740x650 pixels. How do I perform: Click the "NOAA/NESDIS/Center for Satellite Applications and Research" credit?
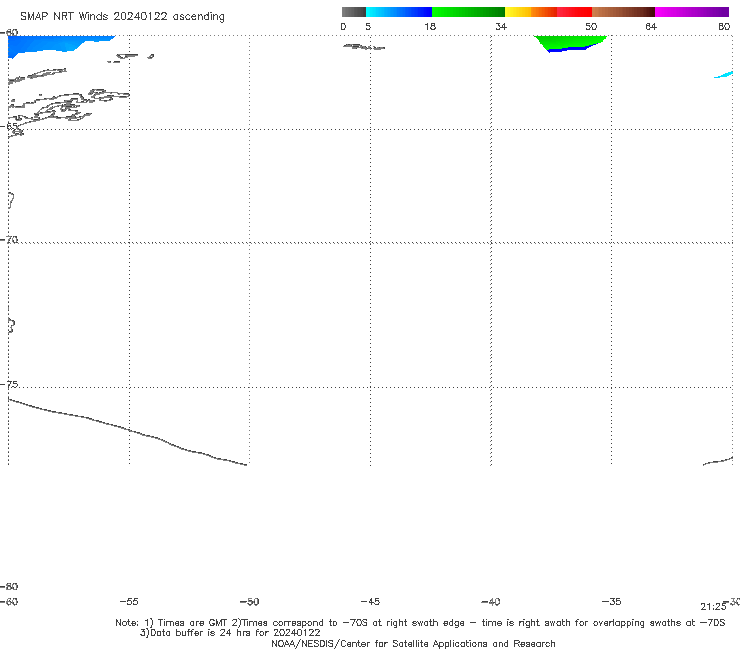413,643
